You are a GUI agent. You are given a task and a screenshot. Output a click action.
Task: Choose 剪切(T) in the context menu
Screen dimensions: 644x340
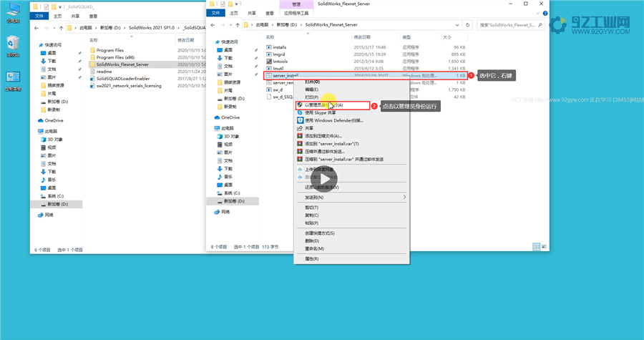(x=311, y=208)
